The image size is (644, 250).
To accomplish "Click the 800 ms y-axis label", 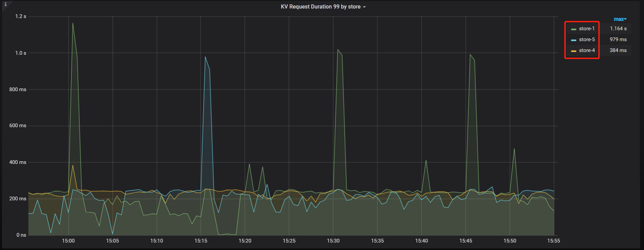I will pos(18,89).
